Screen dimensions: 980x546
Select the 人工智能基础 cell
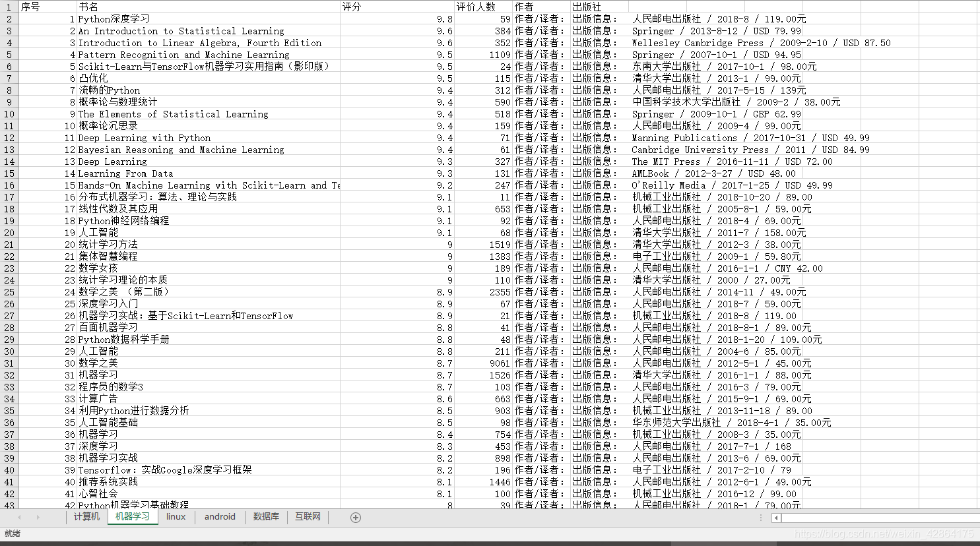(209, 423)
